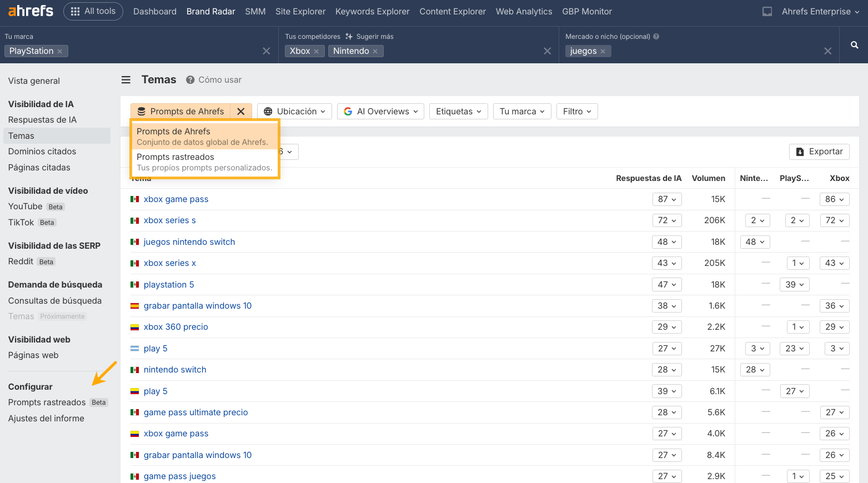This screenshot has height=483, width=868.
Task: Go to Dominios citados in the sidebar
Action: coord(42,152)
